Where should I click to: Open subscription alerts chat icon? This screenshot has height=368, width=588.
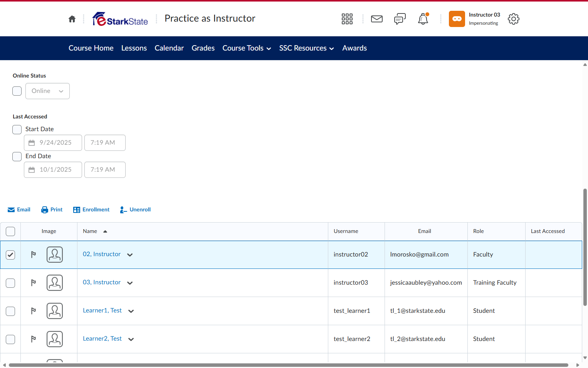[x=400, y=19]
